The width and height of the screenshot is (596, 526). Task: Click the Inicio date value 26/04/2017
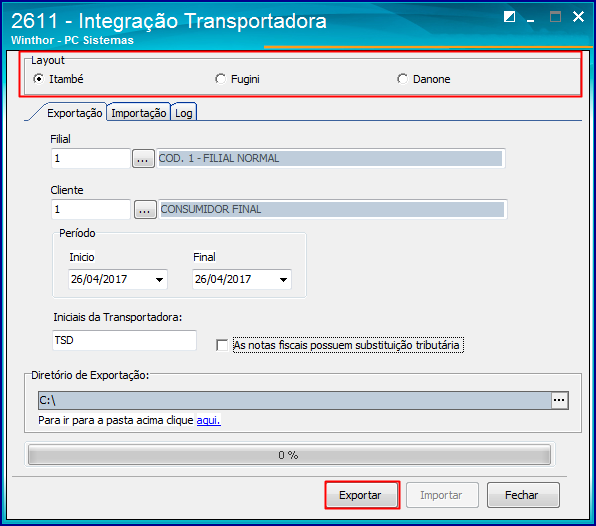[99, 279]
